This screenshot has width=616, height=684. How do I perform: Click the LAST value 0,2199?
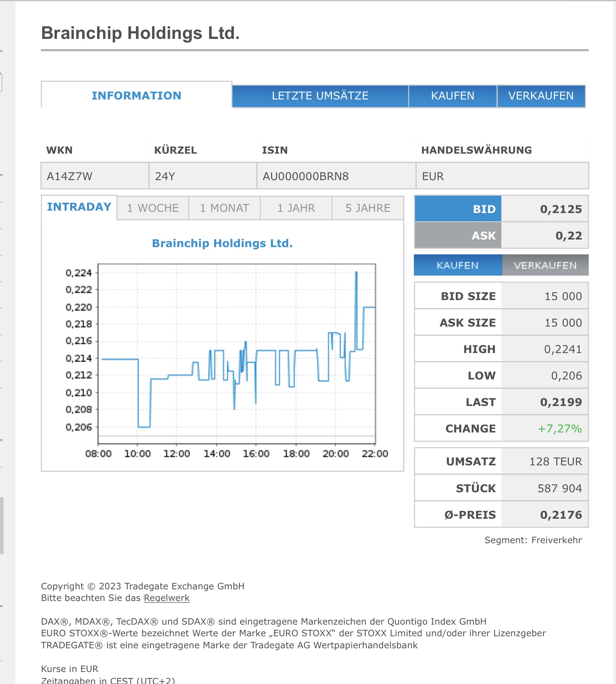point(561,402)
